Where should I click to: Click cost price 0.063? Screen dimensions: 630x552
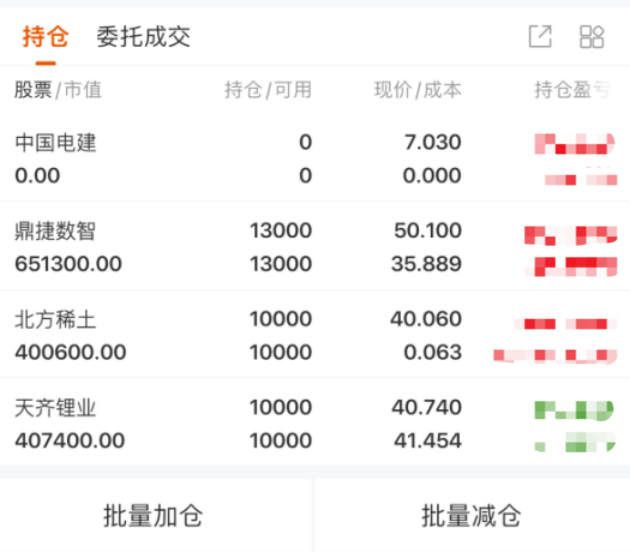[433, 352]
